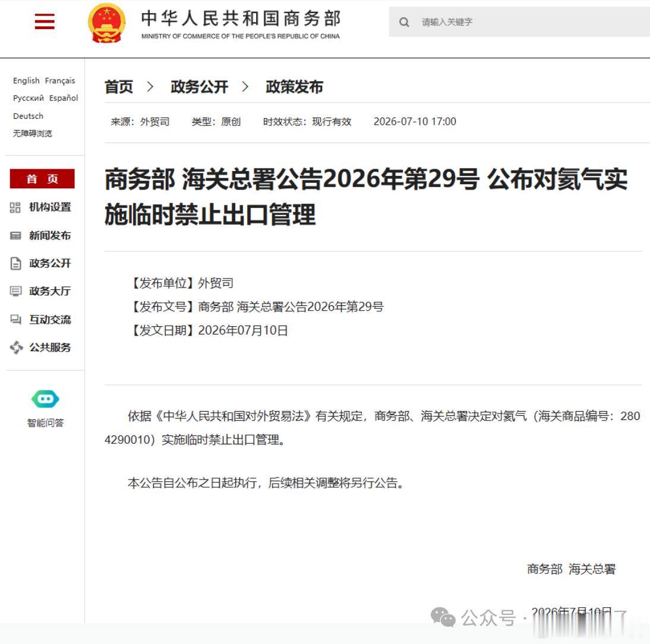Click the paragraph citing 对外贸易法
The height and width of the screenshot is (644, 650).
(373, 428)
